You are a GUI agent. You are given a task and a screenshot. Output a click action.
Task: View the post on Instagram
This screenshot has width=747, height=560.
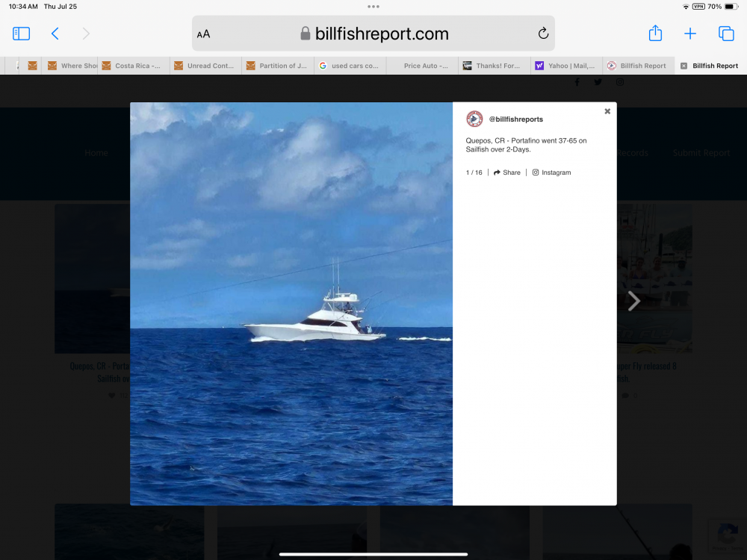[551, 172]
